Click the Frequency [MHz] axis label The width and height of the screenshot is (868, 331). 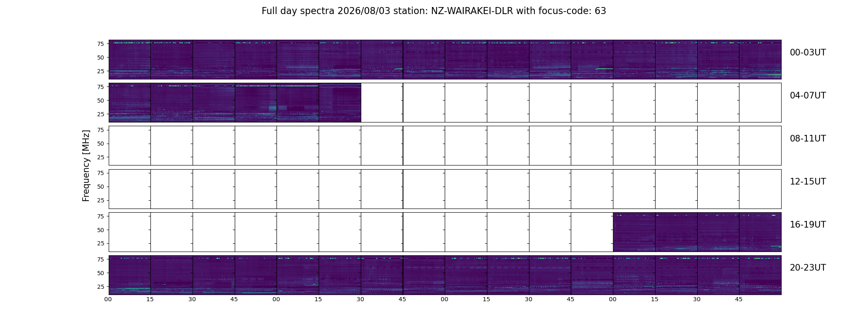click(86, 165)
